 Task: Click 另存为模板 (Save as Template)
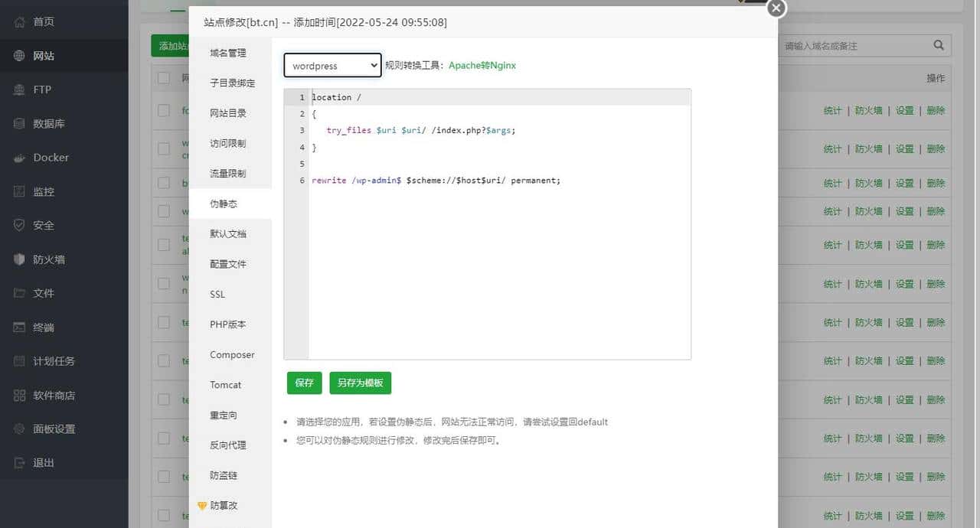(360, 383)
